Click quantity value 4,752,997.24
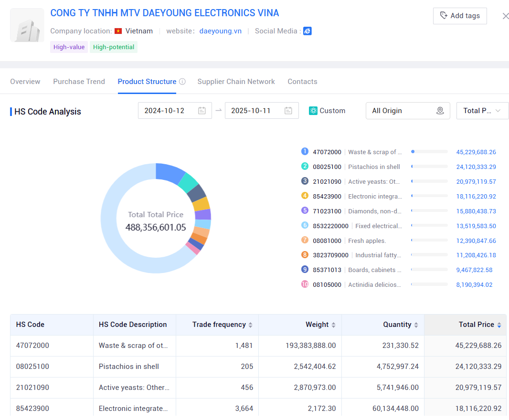 tap(398, 367)
